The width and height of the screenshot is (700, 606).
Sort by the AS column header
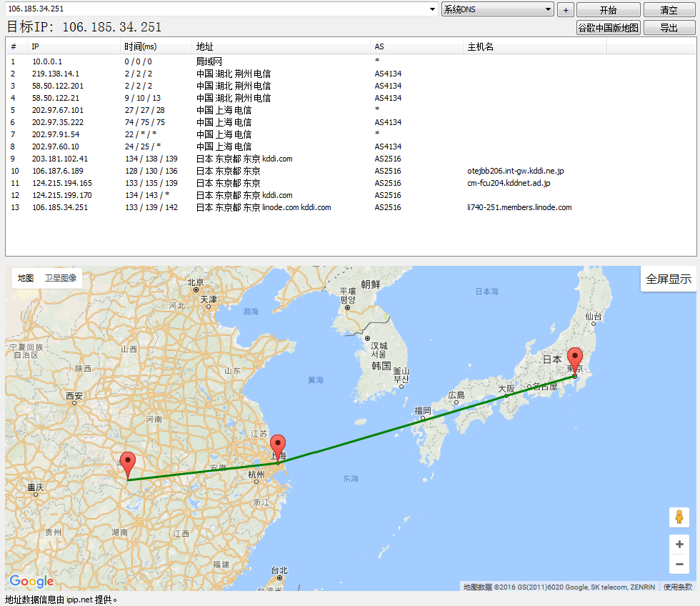click(x=417, y=46)
